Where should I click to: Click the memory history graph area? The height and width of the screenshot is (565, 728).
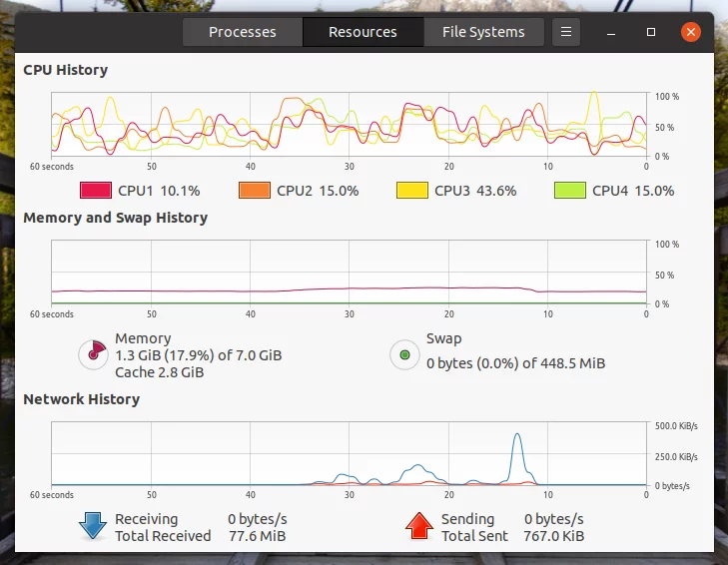click(x=349, y=272)
